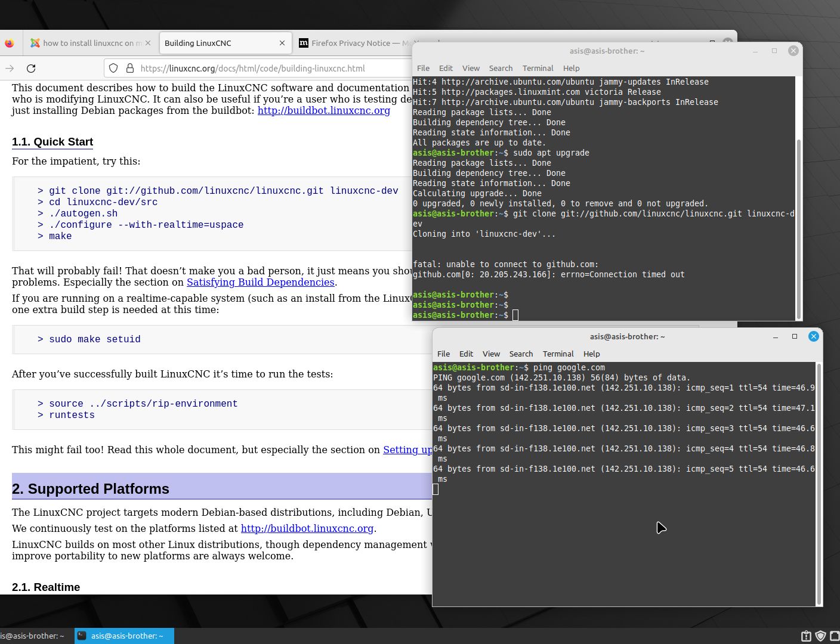The width and height of the screenshot is (840, 644).
Task: Open File menu in upper terminal
Action: click(x=423, y=69)
